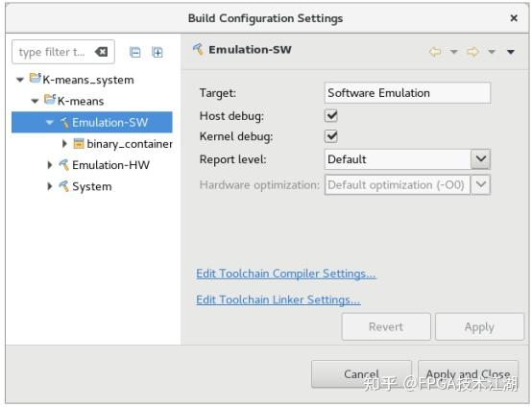Expand the binary_container tree node
This screenshot has width=532, height=407.
tap(64, 143)
